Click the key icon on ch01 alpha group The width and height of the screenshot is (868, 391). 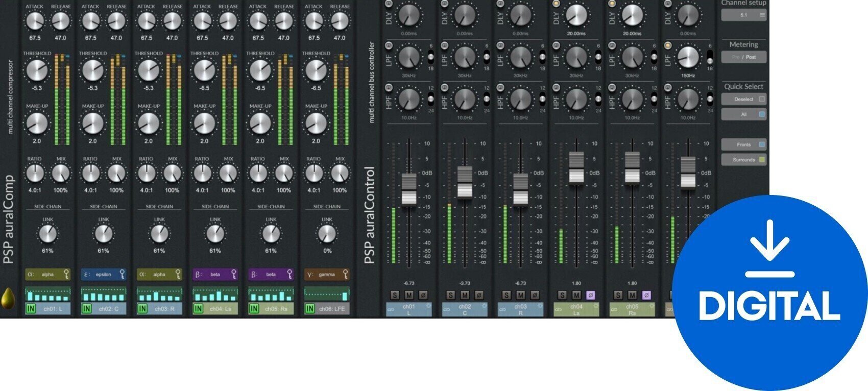tap(66, 274)
